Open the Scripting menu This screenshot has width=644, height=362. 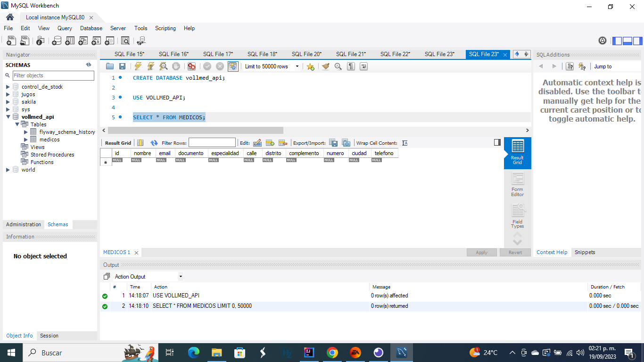165,28
